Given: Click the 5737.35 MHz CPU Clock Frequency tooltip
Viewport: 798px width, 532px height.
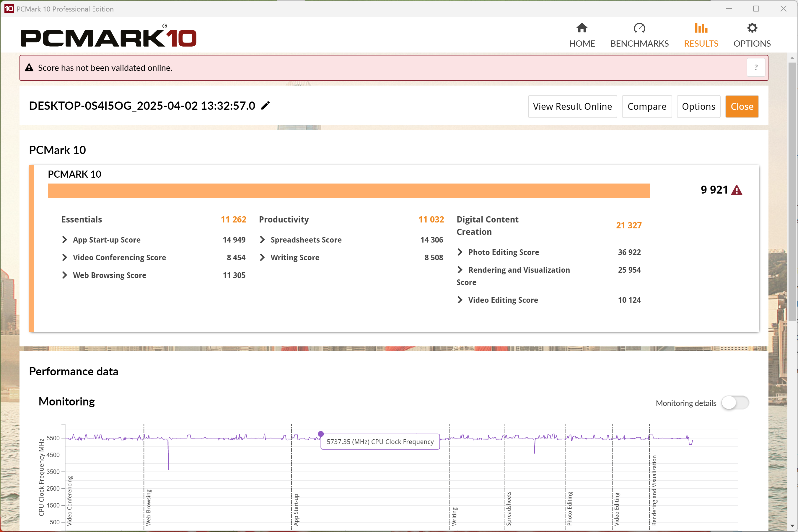Looking at the screenshot, I should pos(380,441).
